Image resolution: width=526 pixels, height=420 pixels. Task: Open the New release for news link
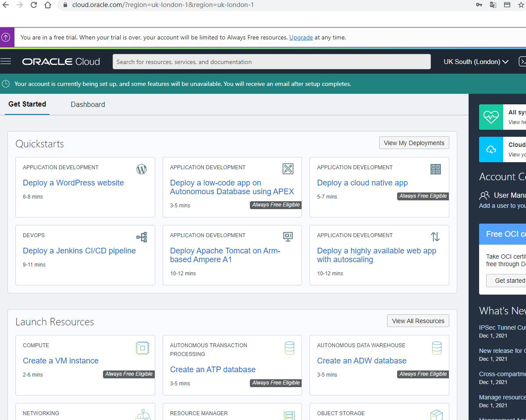pos(502,351)
